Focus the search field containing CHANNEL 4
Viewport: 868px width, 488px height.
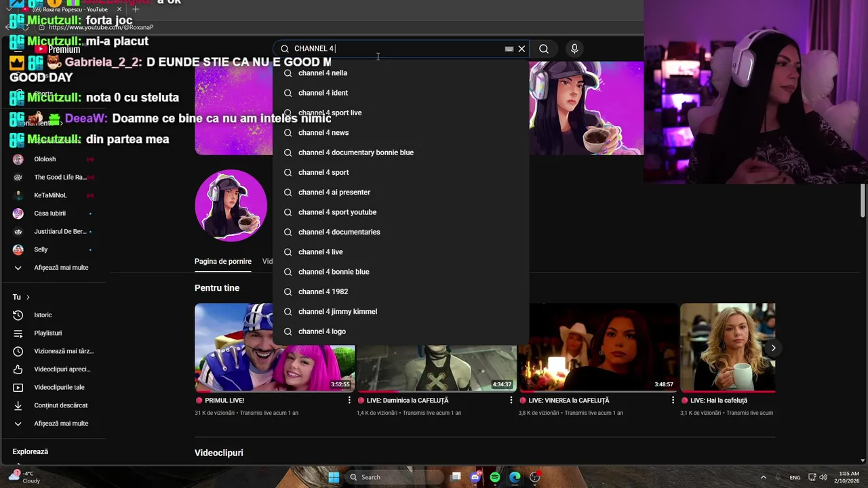coord(400,49)
